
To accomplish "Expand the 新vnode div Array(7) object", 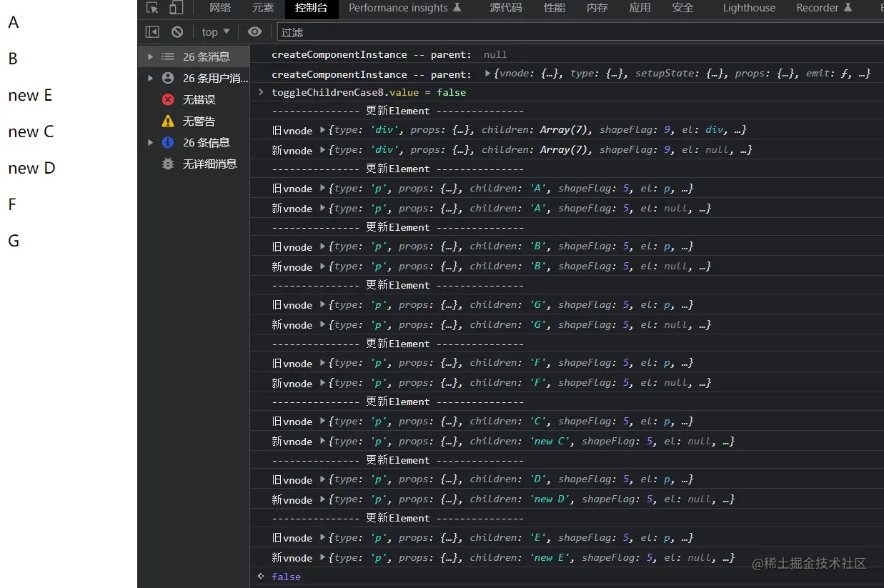I will coord(323,149).
